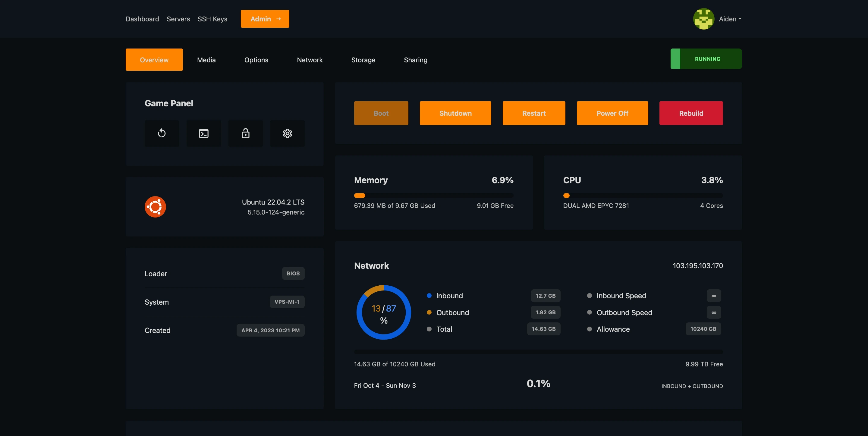Viewport: 868px width, 436px height.
Task: Click the Rebuild button
Action: click(x=690, y=113)
